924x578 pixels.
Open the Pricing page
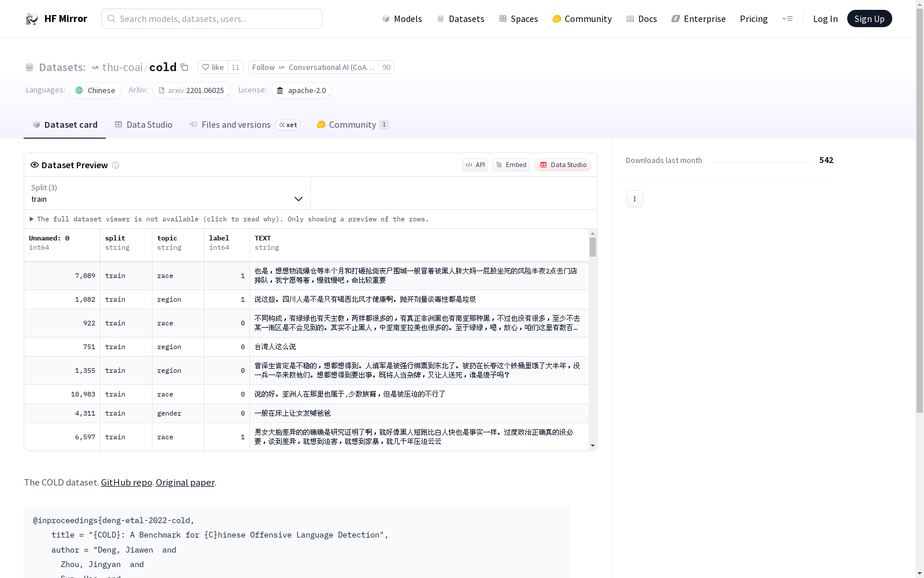754,18
